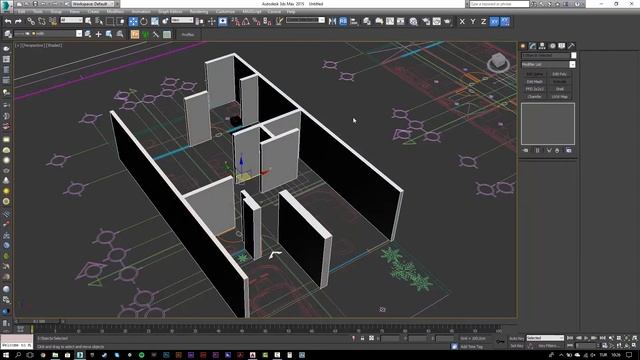Open the Material Editor
640x360 pixels.
pyautogui.click(x=413, y=21)
